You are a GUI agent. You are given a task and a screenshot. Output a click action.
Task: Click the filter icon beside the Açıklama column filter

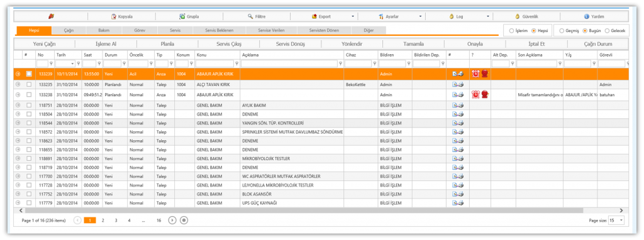click(340, 63)
